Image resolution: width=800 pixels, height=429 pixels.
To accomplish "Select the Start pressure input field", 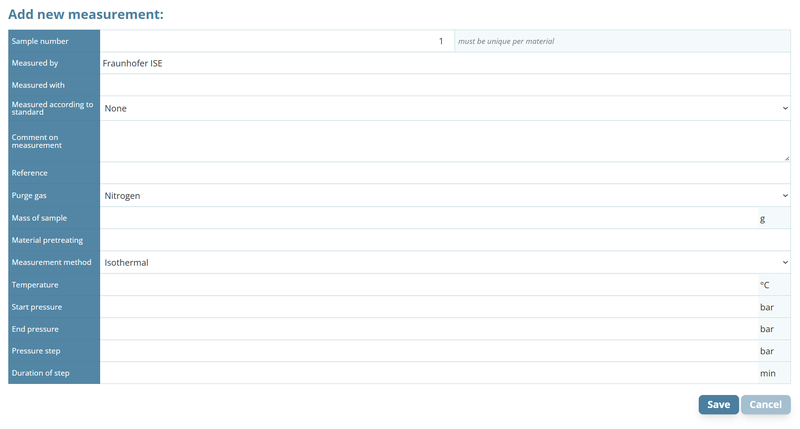I will 428,307.
